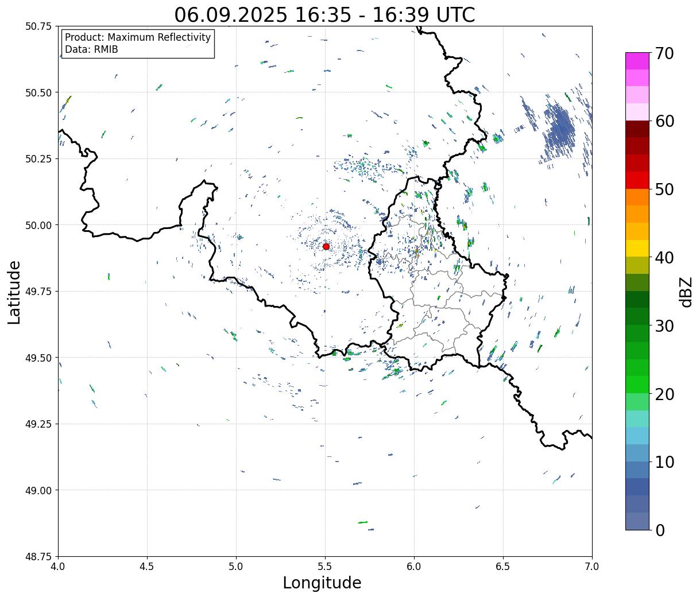Click the colorbar tick label '40'

[x=664, y=258]
